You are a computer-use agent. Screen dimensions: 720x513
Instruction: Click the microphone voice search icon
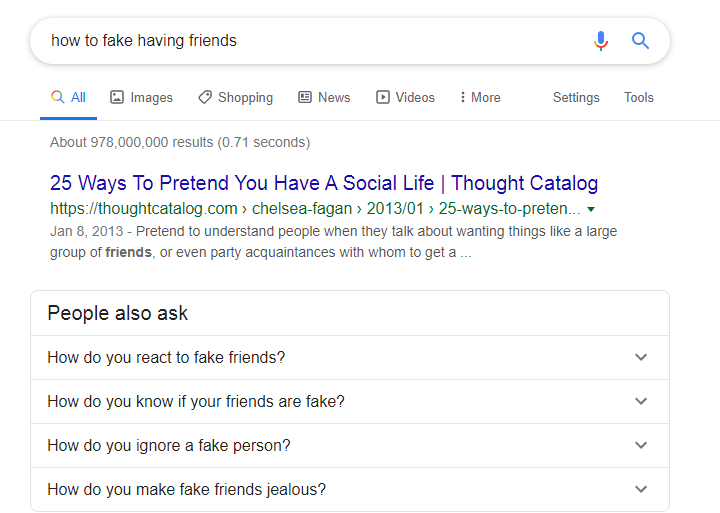pos(600,41)
